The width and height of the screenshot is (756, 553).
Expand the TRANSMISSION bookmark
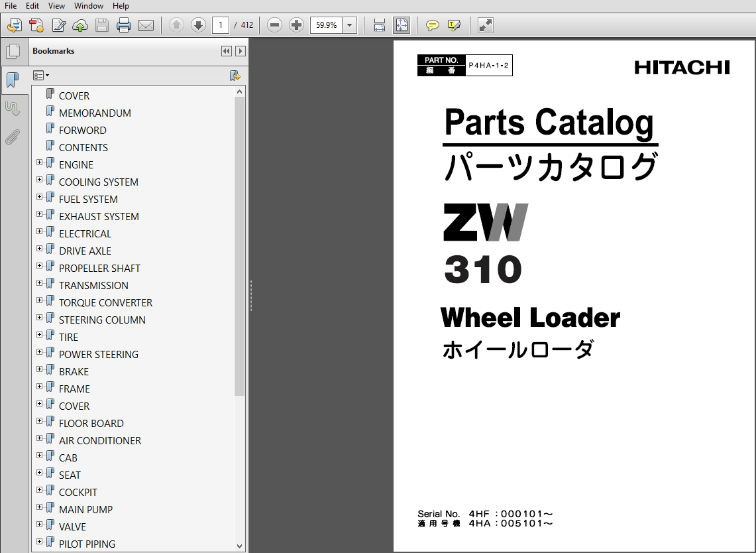40,283
